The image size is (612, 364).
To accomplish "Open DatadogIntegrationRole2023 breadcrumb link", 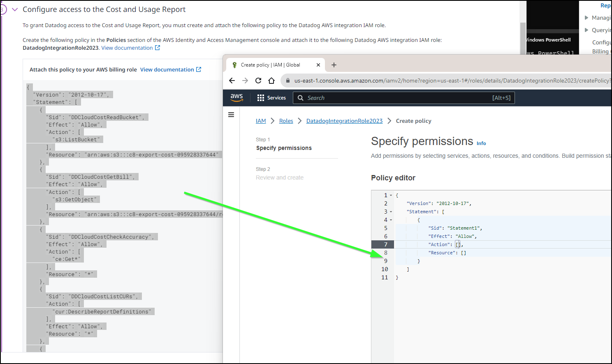I will point(344,121).
